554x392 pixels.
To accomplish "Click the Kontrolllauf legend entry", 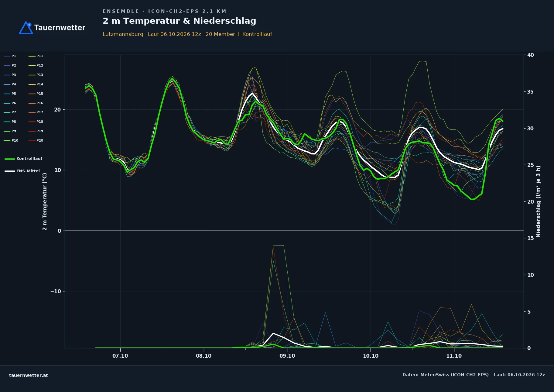I will [24, 159].
